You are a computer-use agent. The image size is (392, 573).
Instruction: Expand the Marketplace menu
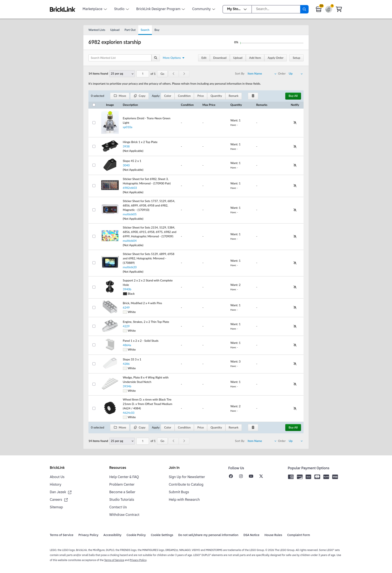(95, 9)
